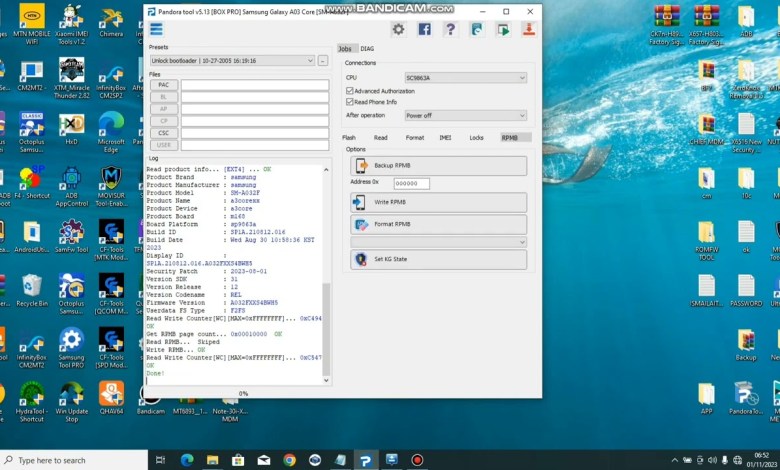
Task: Click the green play screen icon
Action: (502, 30)
